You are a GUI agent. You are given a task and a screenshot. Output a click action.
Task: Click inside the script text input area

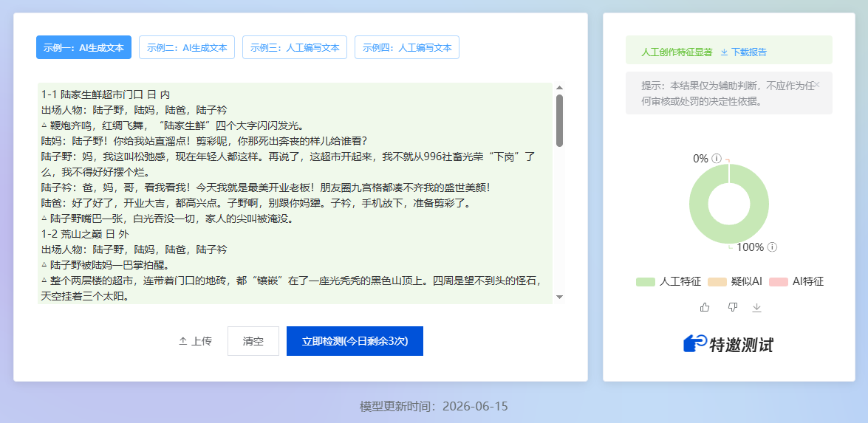point(295,193)
